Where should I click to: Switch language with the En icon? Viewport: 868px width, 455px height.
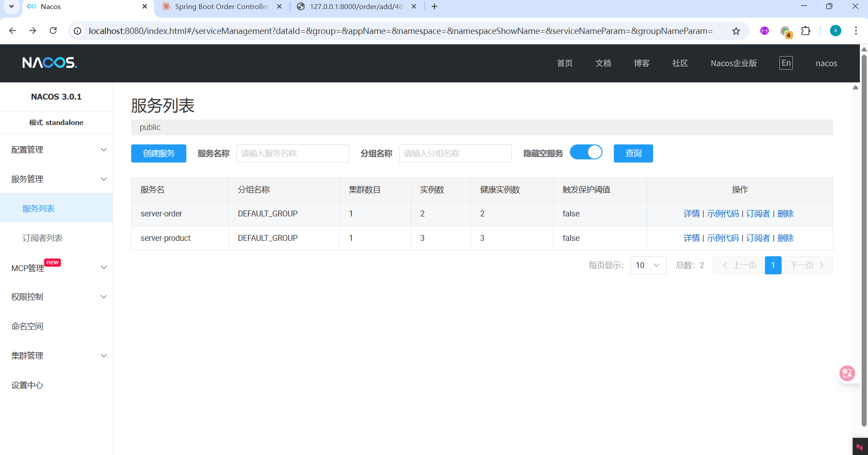click(x=786, y=63)
